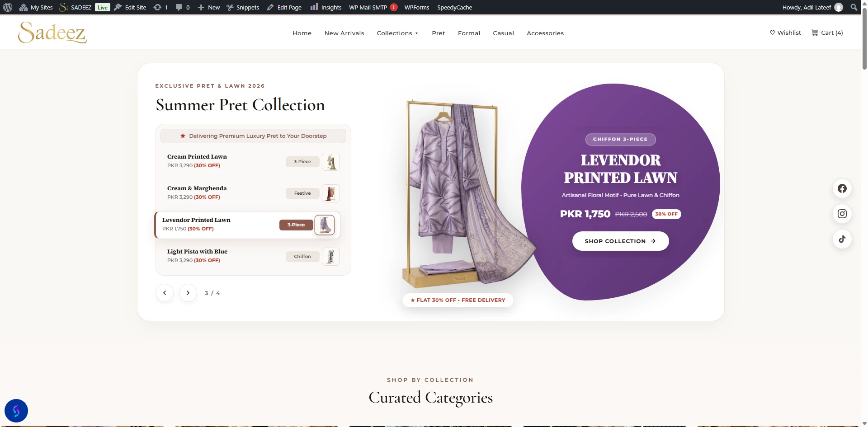Open the TikTok social icon
Viewport: 868px width, 427px height.
point(842,239)
